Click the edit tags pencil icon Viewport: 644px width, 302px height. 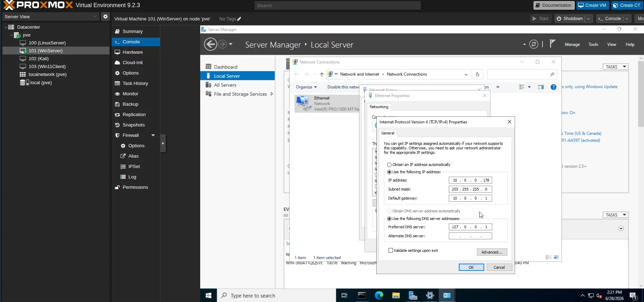point(239,19)
